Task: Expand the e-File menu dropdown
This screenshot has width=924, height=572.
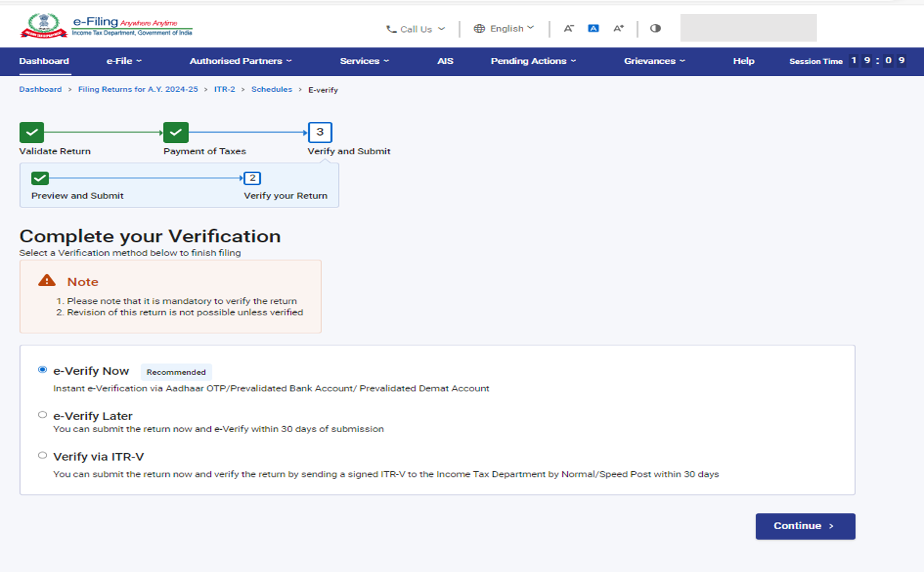Action: tap(124, 61)
